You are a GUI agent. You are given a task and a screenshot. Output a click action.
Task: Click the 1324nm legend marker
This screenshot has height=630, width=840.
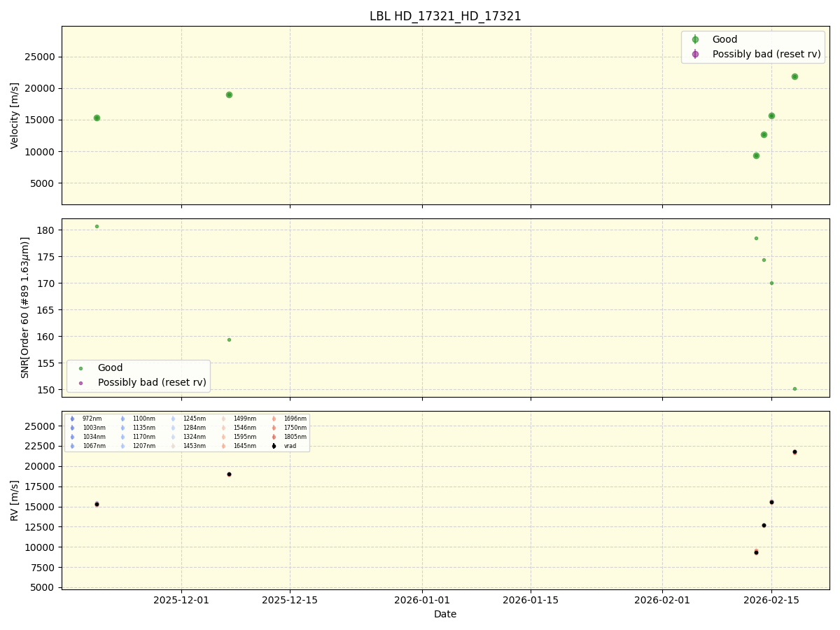(173, 437)
